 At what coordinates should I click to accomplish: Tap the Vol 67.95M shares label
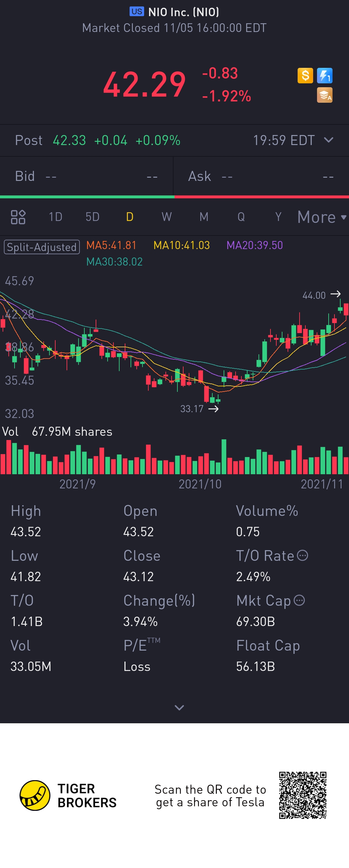pyautogui.click(x=57, y=432)
